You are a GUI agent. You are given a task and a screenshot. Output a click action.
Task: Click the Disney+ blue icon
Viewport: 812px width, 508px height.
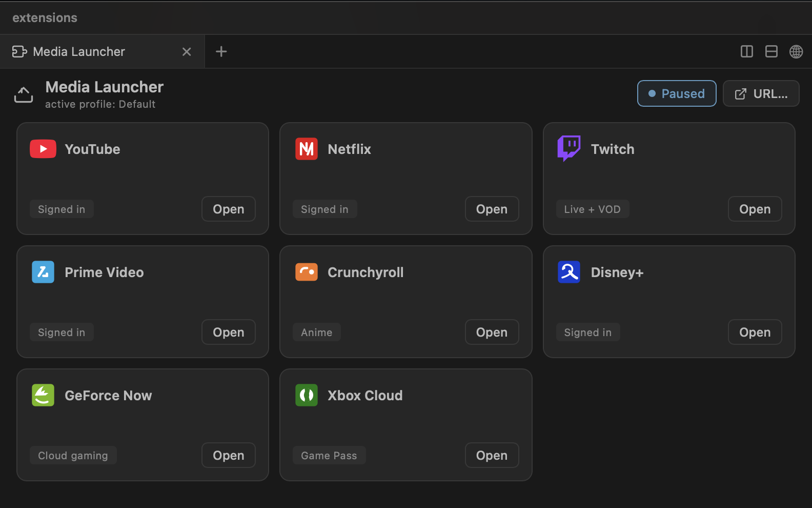pyautogui.click(x=569, y=272)
